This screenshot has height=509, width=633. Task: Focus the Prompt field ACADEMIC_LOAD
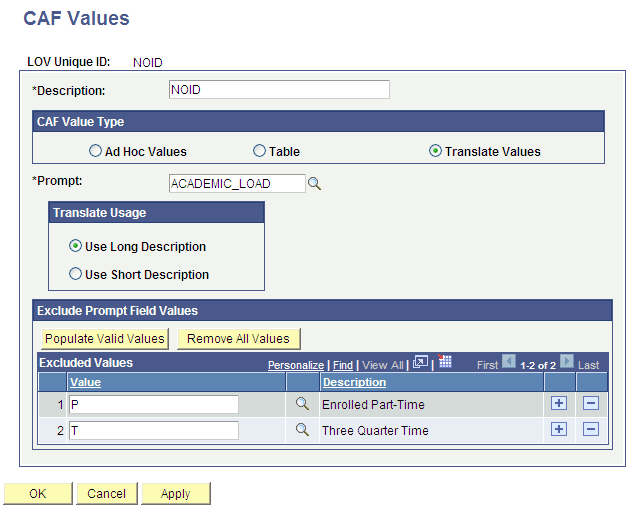237,184
